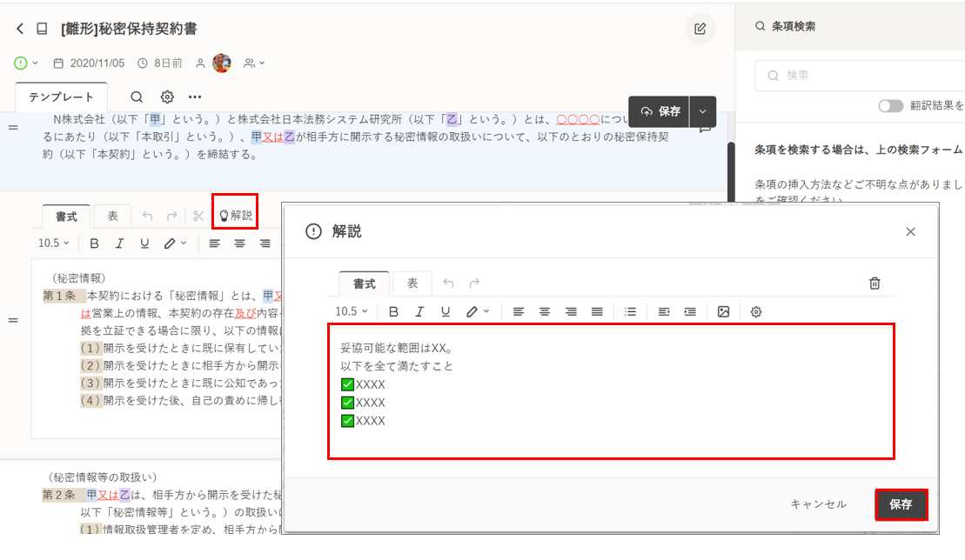Toggle underline formatting in the 解説 dialog
Screen dimensions: 965x560
point(446,311)
